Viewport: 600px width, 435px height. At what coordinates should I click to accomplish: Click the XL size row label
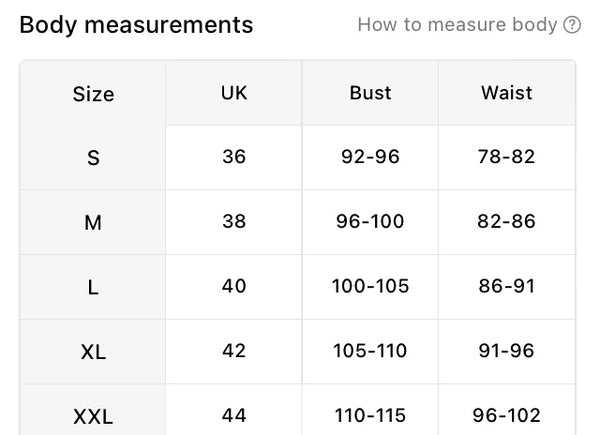[93, 352]
